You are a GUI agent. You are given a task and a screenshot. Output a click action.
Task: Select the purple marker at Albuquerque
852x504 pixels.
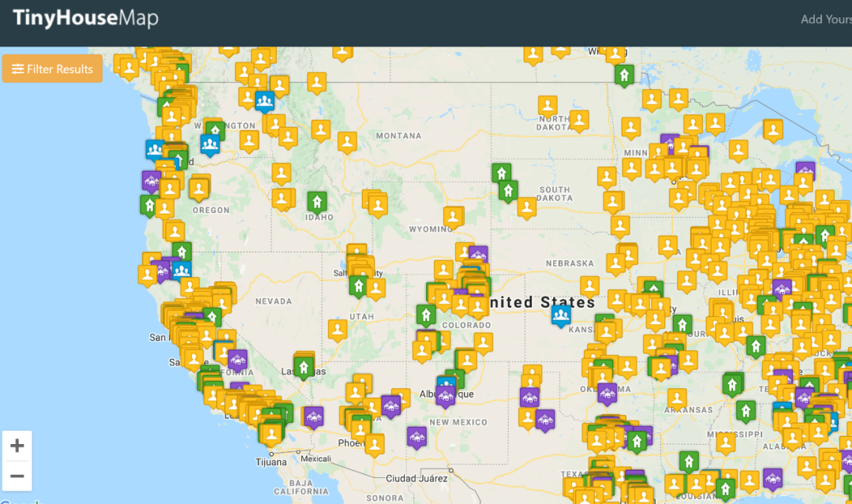click(445, 395)
